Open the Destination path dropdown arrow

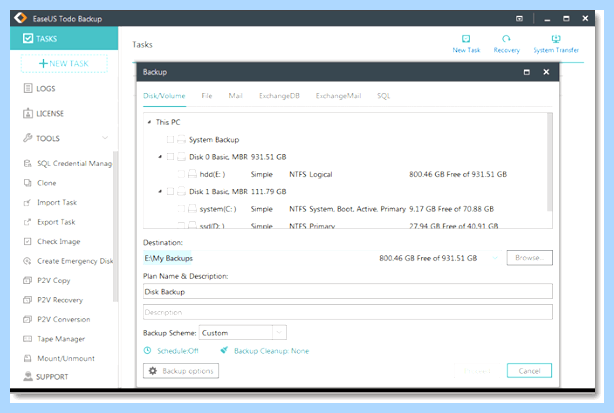coord(495,258)
